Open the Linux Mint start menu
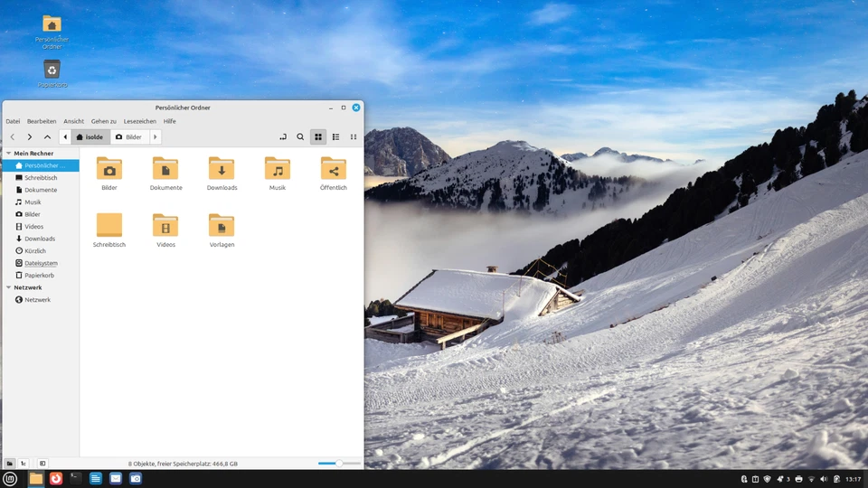This screenshot has height=488, width=868. point(10,479)
